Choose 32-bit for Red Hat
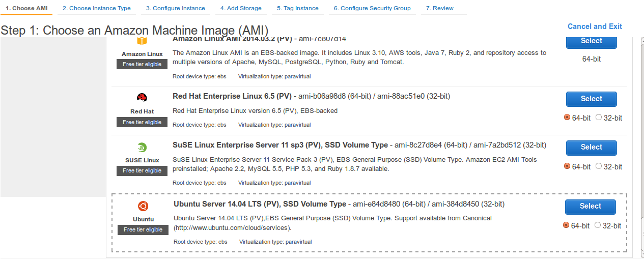644x261 pixels. point(599,118)
